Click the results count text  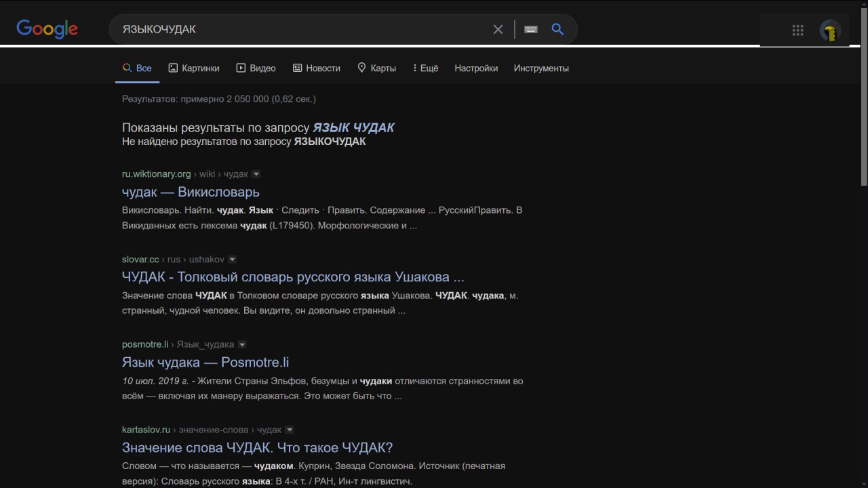click(x=219, y=99)
